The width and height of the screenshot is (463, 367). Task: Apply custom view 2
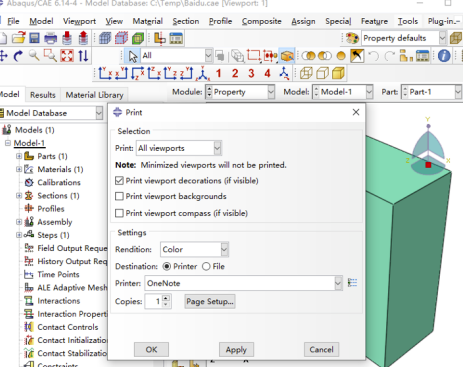click(235, 73)
